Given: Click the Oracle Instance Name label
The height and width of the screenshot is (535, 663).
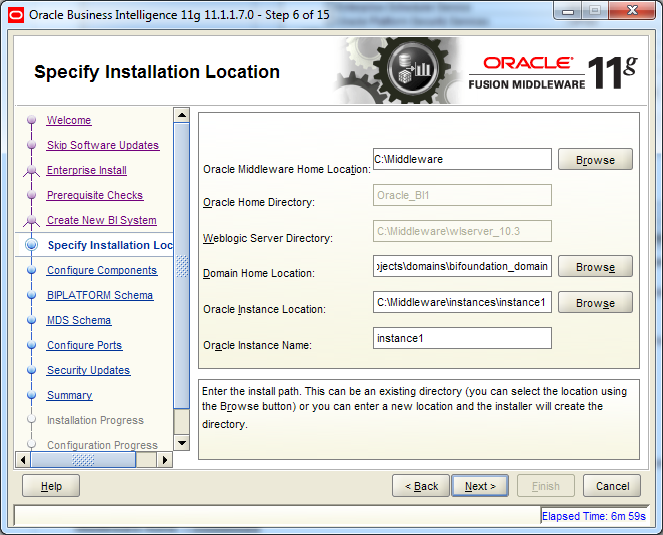Looking at the screenshot, I should pos(257,345).
